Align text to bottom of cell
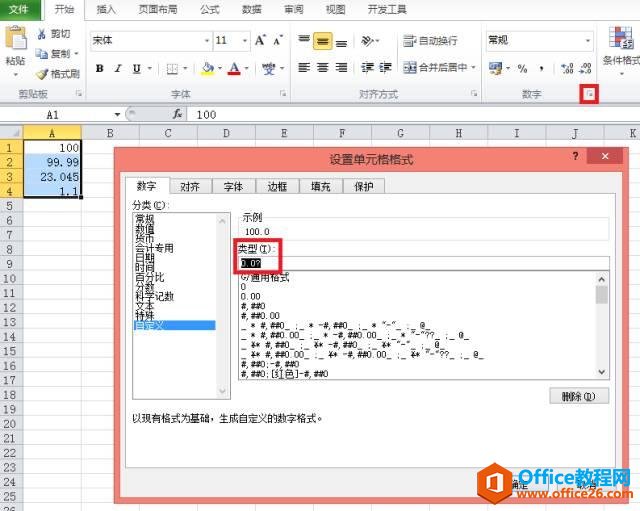The image size is (640, 511). point(342,41)
